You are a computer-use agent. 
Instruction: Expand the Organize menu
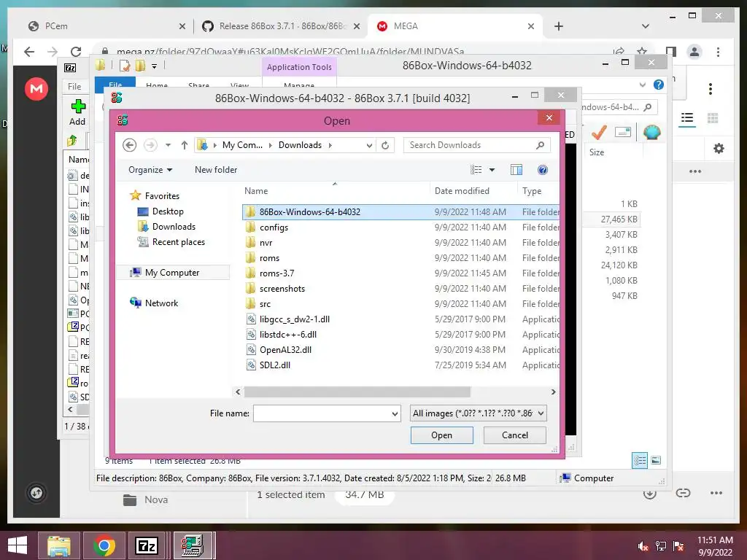[x=150, y=170]
